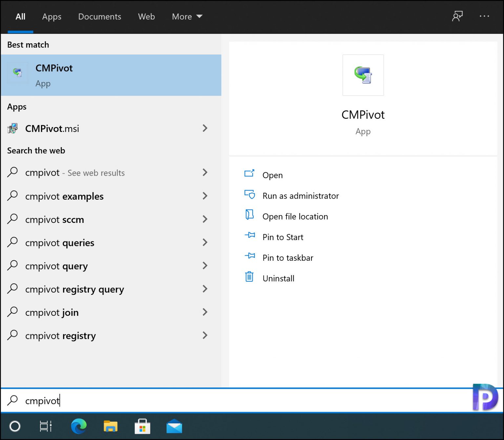Click the Open action icon

click(249, 173)
